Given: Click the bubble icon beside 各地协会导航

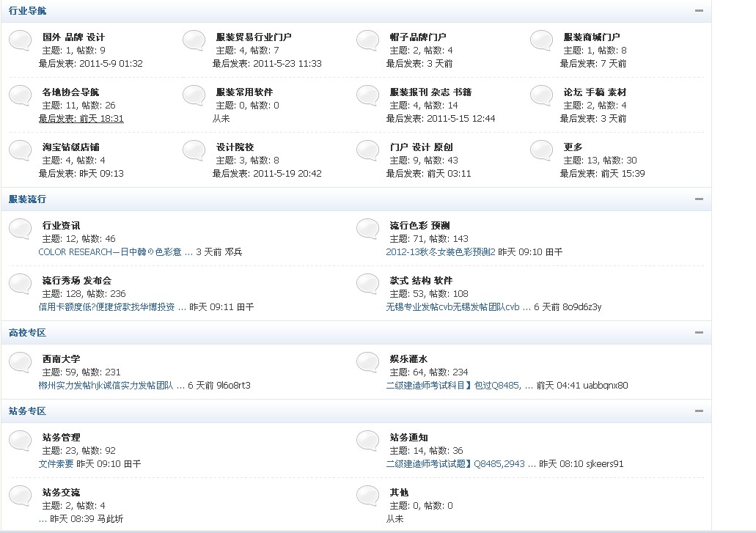Looking at the screenshot, I should [21, 95].
